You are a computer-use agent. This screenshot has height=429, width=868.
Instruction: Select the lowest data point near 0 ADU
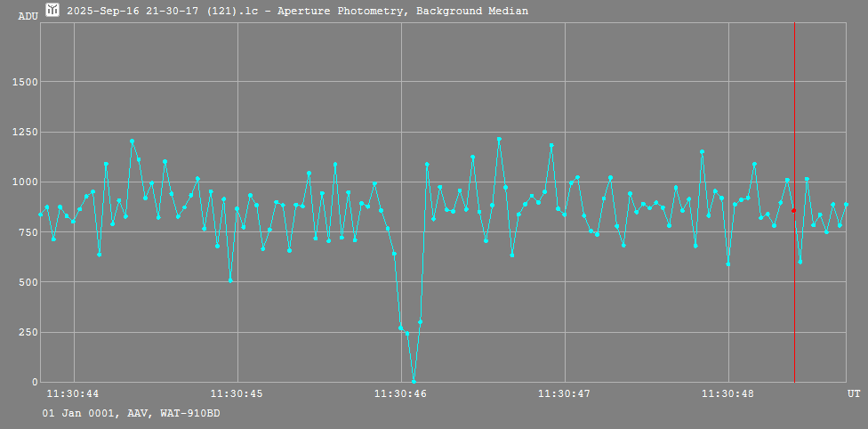pos(414,381)
